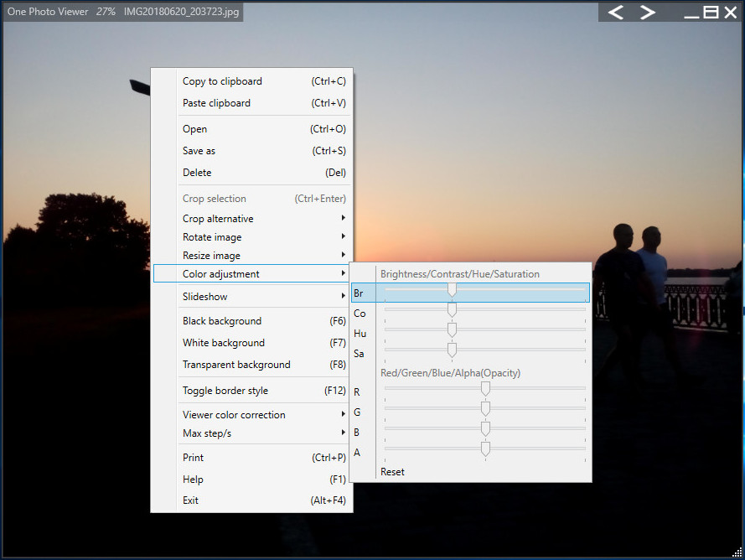Maximize the One Photo Viewer window
This screenshot has width=745, height=560.
point(711,13)
